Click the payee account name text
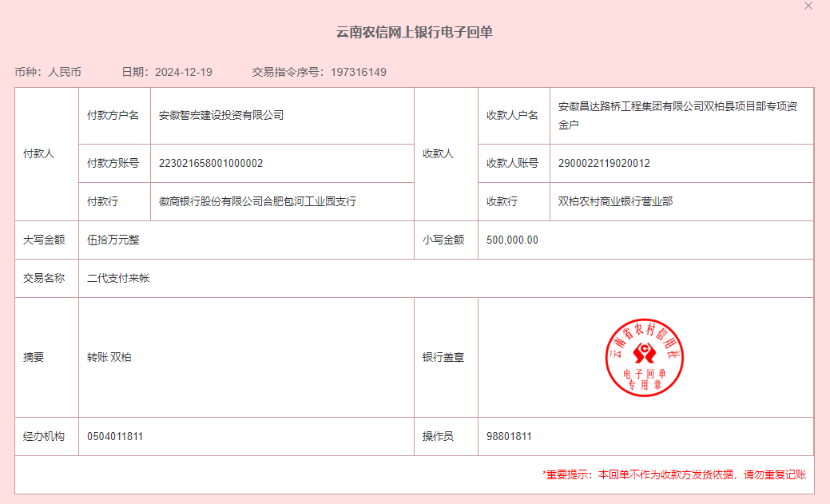 pyautogui.click(x=677, y=115)
